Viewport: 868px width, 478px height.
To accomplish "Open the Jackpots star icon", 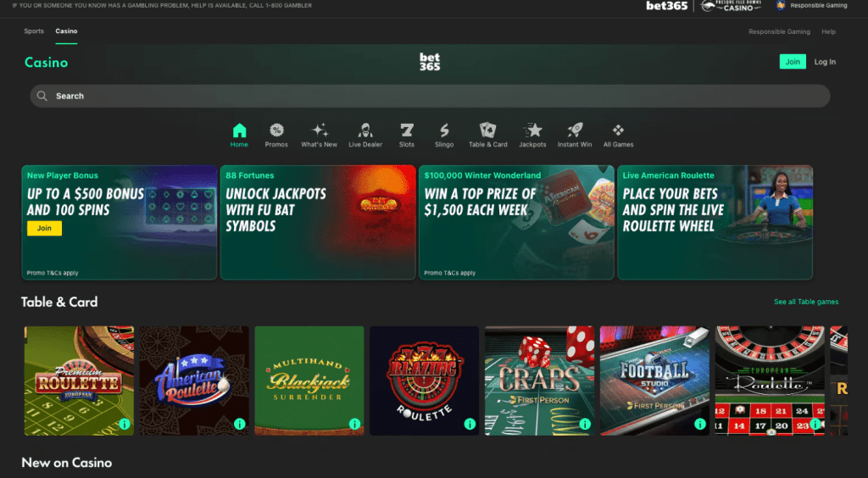I will click(x=532, y=131).
